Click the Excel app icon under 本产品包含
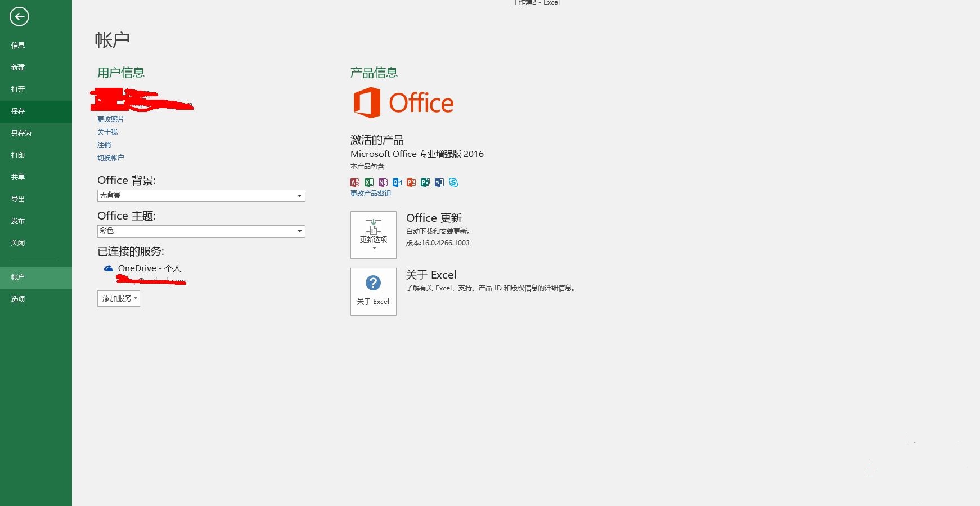The width and height of the screenshot is (980, 506). click(369, 182)
